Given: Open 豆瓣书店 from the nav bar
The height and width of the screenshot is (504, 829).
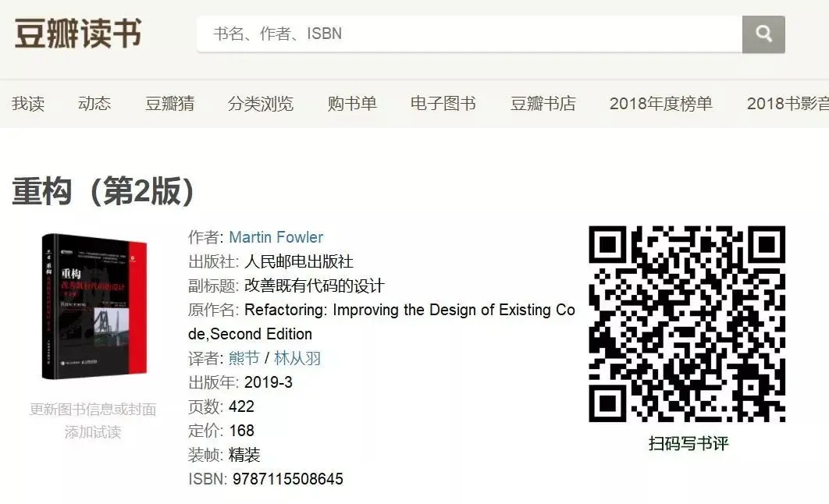Looking at the screenshot, I should (543, 104).
